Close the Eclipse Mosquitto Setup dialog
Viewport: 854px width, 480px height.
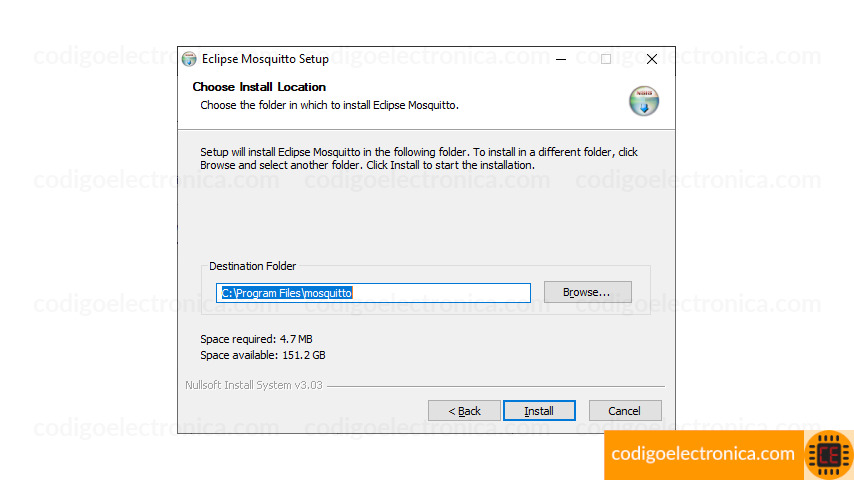[651, 59]
